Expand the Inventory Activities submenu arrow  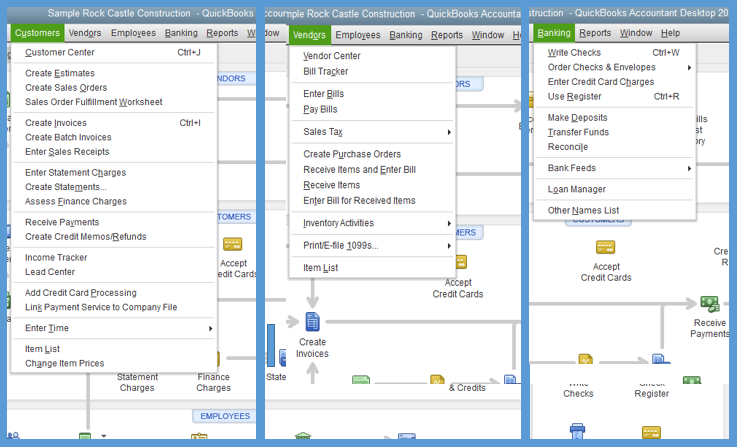click(449, 224)
